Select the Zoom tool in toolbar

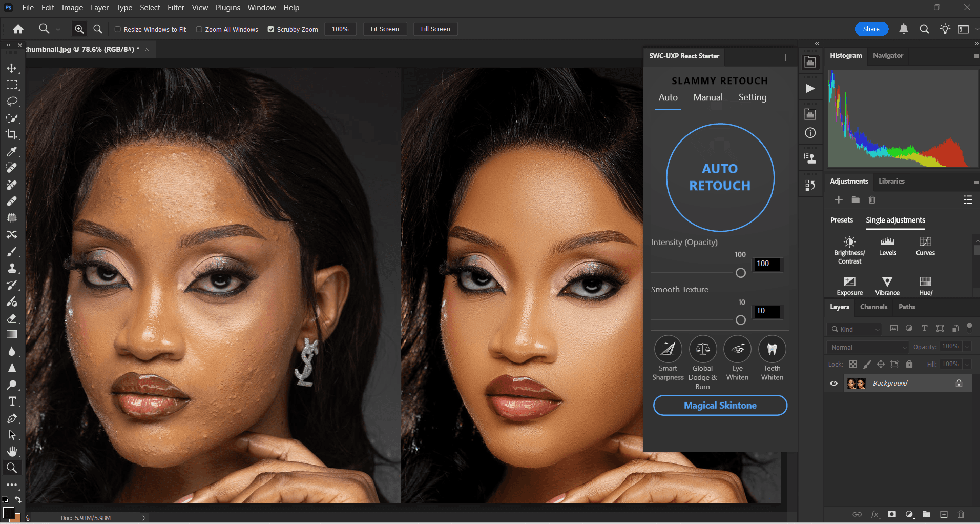point(12,468)
